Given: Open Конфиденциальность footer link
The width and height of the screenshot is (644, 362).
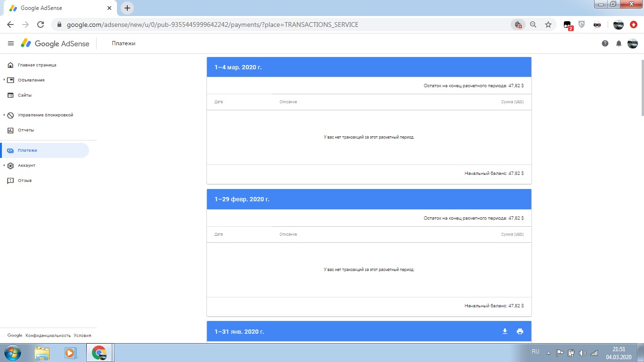Looking at the screenshot, I should 48,336.
